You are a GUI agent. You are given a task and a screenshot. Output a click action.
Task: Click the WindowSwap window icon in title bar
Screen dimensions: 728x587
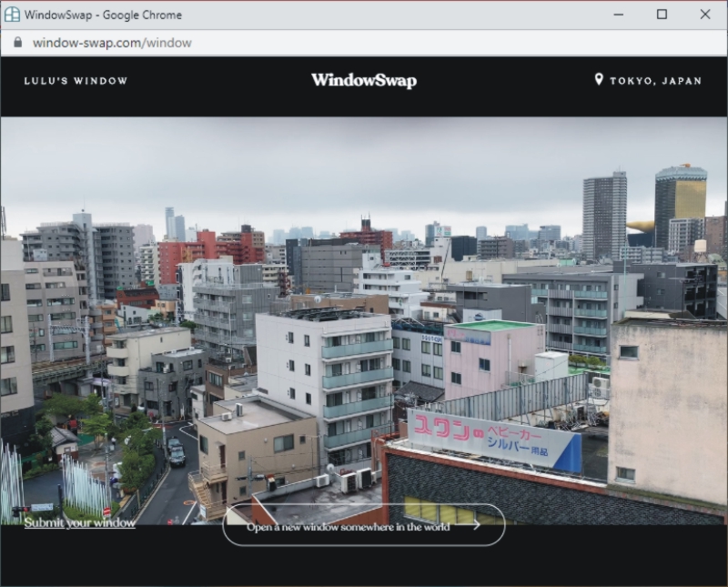point(12,15)
